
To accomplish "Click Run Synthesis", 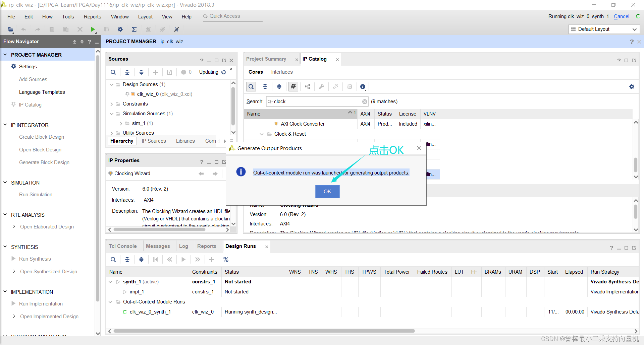I will click(35, 259).
